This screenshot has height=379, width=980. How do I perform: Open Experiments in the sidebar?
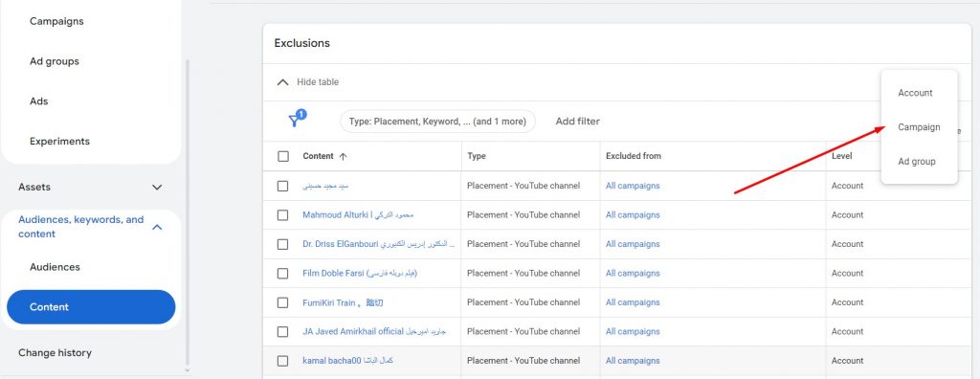click(x=59, y=142)
